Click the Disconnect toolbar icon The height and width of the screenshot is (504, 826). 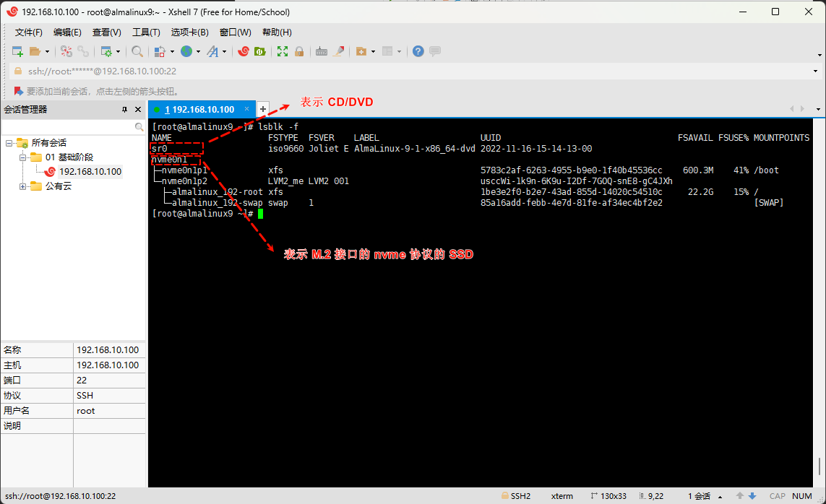coord(83,51)
